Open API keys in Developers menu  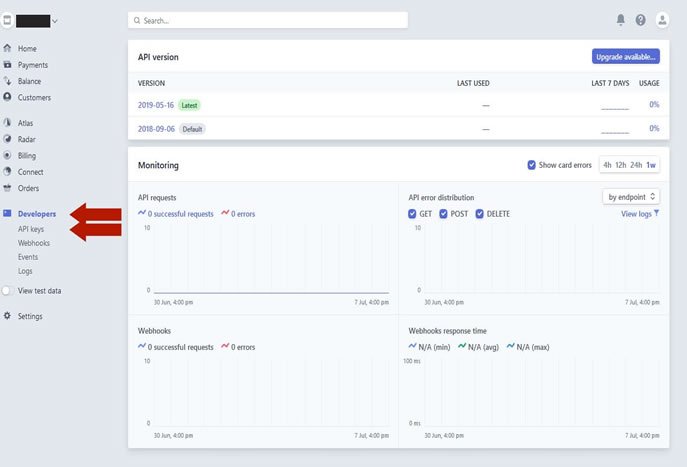[x=31, y=229]
